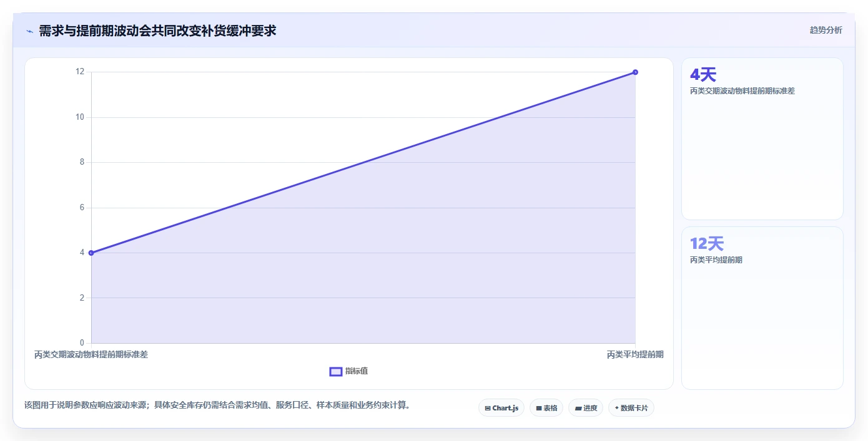The height and width of the screenshot is (441, 868).
Task: Click the 指标值 legend color box
Action: 336,371
